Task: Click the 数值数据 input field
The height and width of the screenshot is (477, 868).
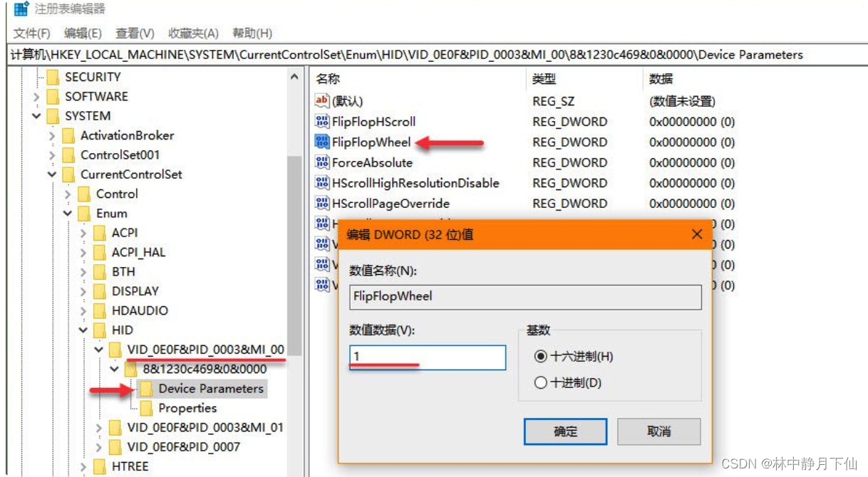Action: 428,357
